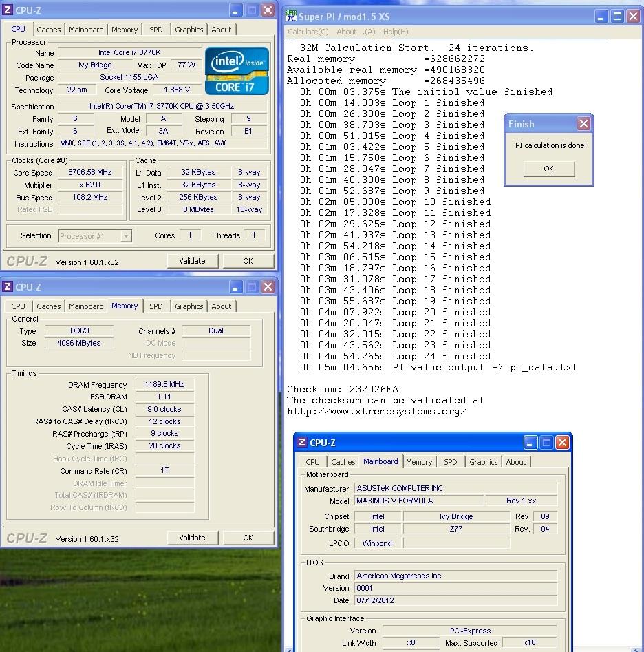Select Caches tab in mainboard CPU-Z window
This screenshot has height=652, width=644.
343,462
